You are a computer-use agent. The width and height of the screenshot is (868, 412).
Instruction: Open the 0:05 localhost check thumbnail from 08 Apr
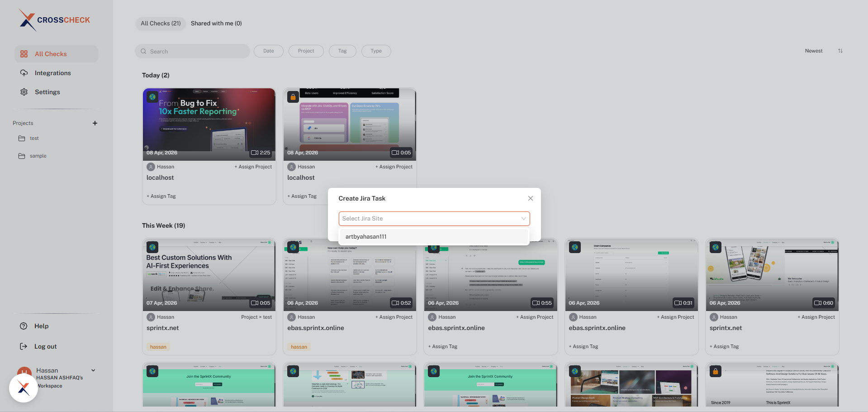point(350,125)
